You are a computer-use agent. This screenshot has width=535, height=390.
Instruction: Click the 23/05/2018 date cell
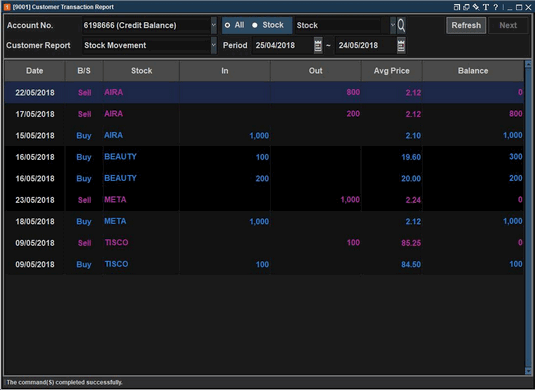pyautogui.click(x=35, y=200)
